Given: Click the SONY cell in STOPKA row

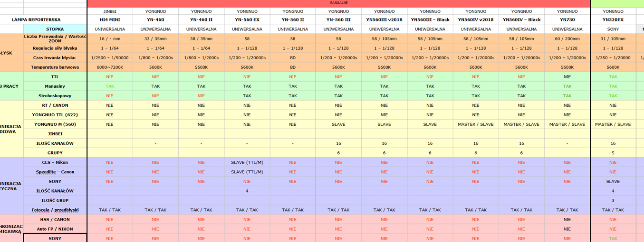Looking at the screenshot, I should click(613, 29).
